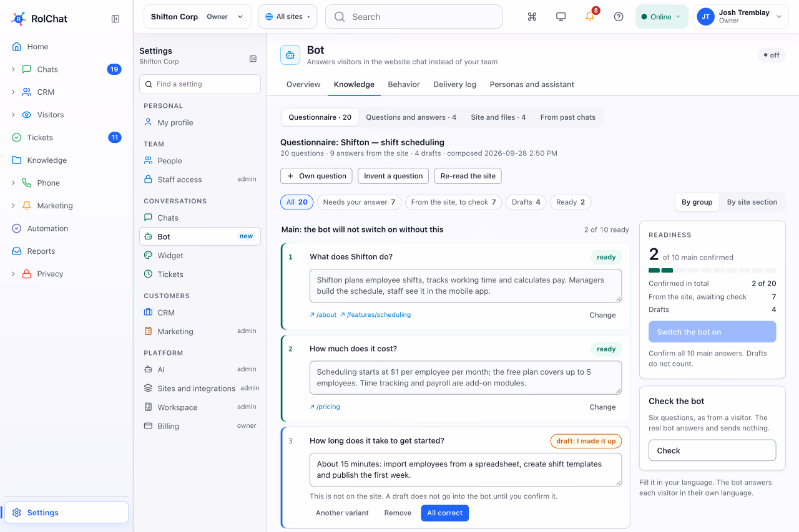Toggle the bot off switch

pyautogui.click(x=772, y=56)
